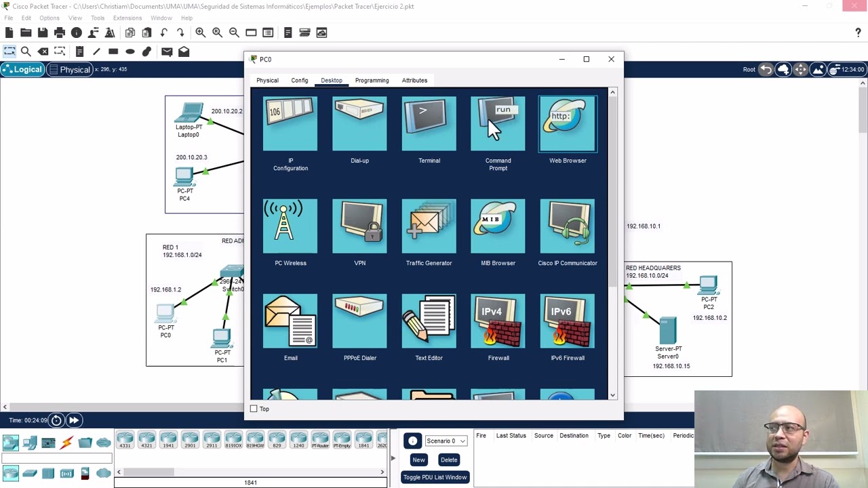
Task: Open the VPN app
Action: pyautogui.click(x=359, y=226)
